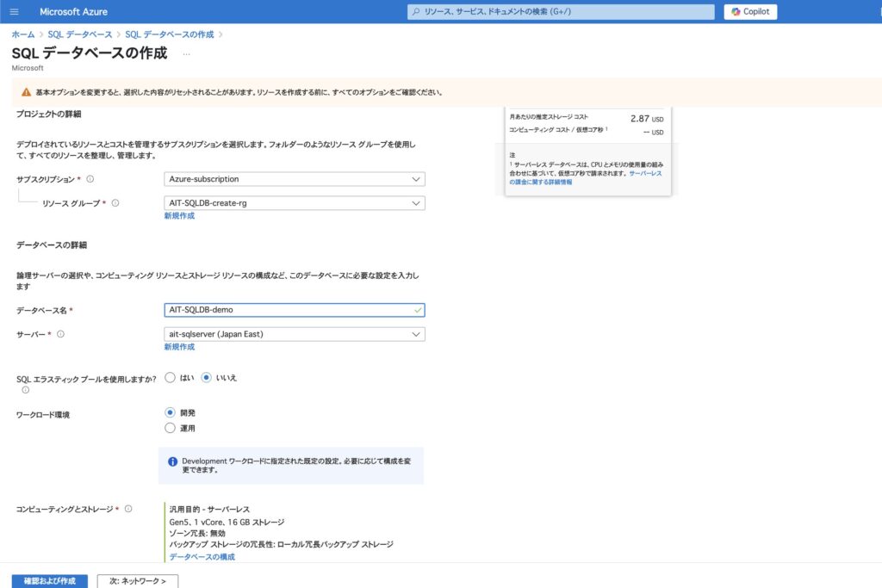Open the Azure portal hamburger menu
The image size is (882, 588).
tap(14, 12)
